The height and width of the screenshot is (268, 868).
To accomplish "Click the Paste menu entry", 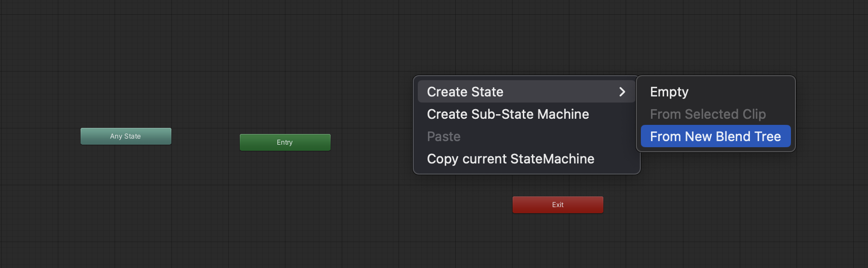I will pos(444,137).
